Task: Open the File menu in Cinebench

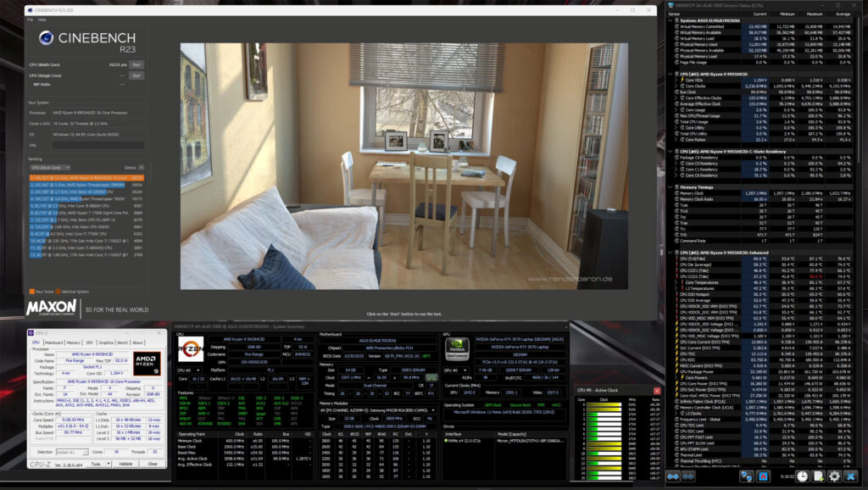Action: (31, 18)
